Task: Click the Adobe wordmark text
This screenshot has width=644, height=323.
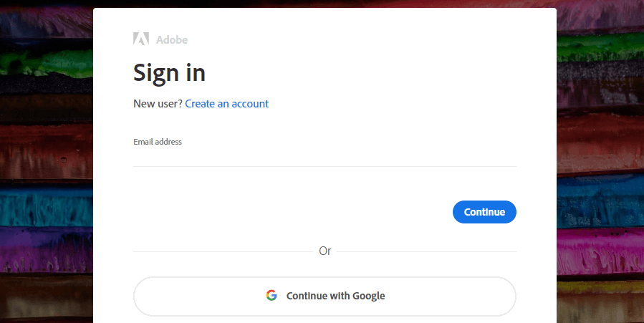Action: (172, 40)
